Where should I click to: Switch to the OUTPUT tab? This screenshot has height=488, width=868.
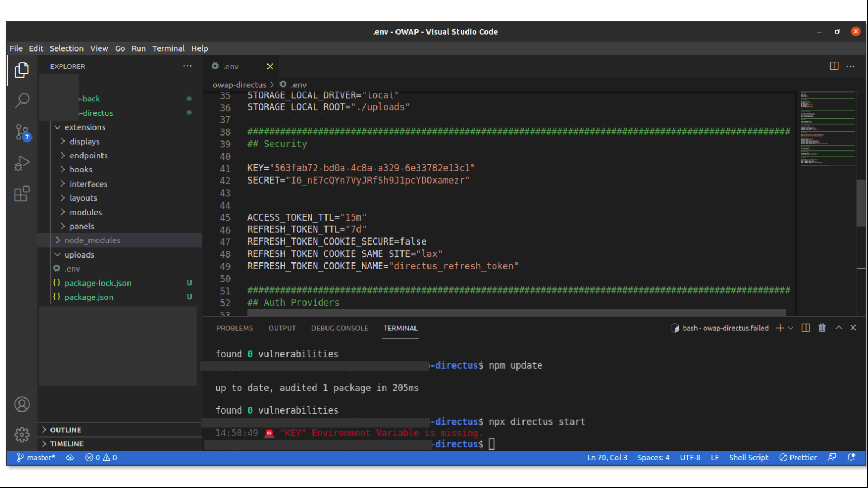pyautogui.click(x=282, y=328)
